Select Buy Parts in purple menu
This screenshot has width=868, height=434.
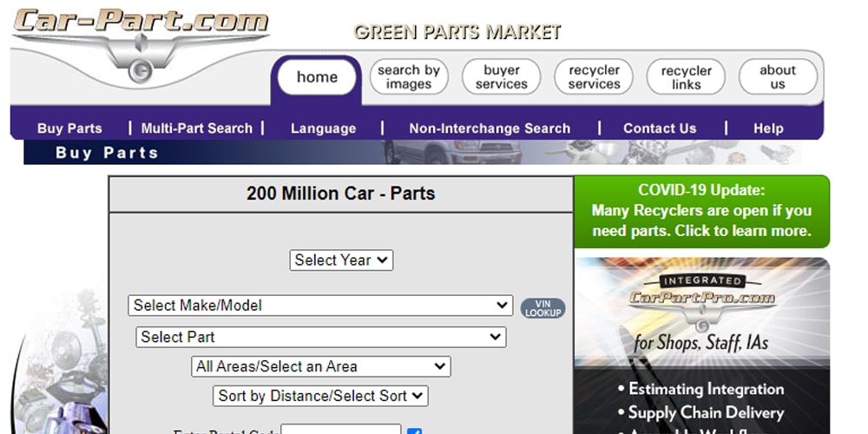(69, 128)
